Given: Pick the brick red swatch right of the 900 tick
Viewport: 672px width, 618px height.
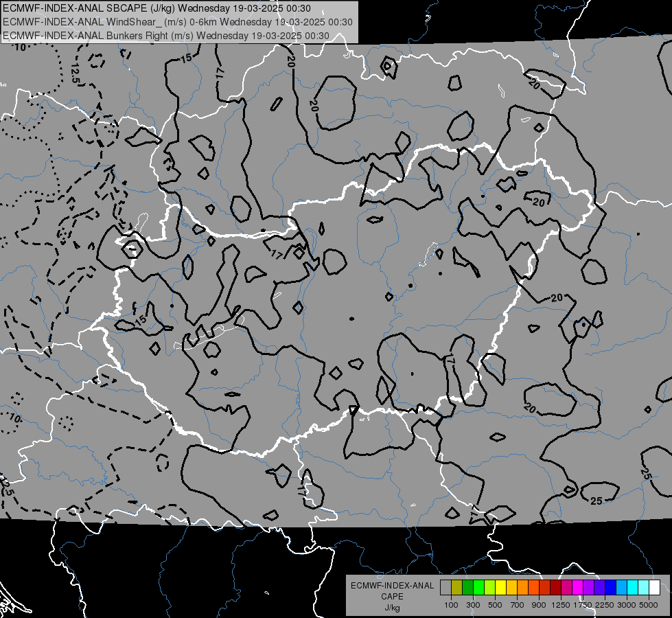Looking at the screenshot, I should click(545, 587).
